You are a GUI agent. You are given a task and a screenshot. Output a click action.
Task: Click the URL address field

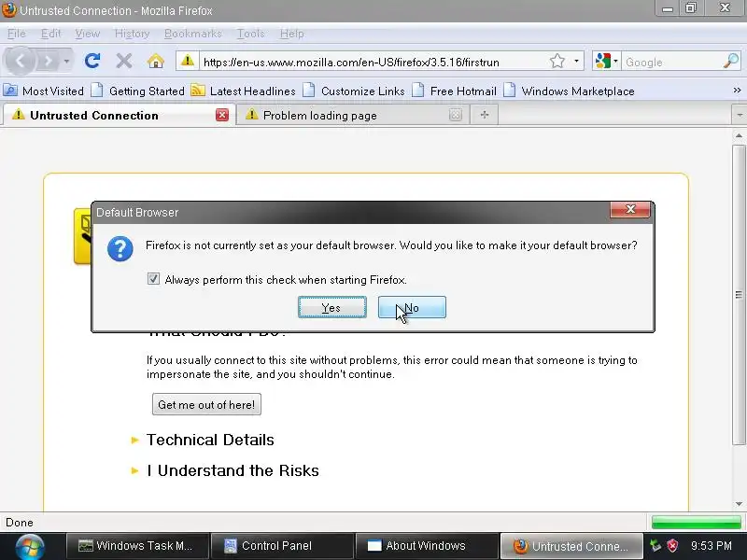[373, 62]
